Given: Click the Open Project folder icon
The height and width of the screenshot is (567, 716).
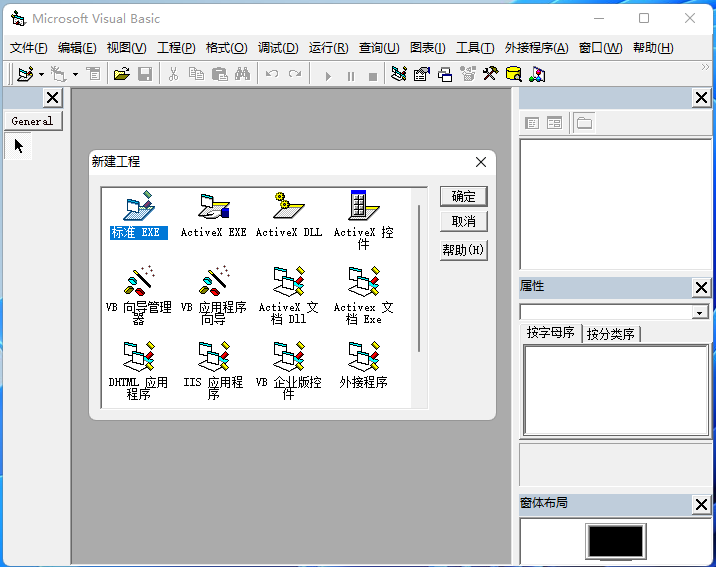Looking at the screenshot, I should click(x=121, y=74).
